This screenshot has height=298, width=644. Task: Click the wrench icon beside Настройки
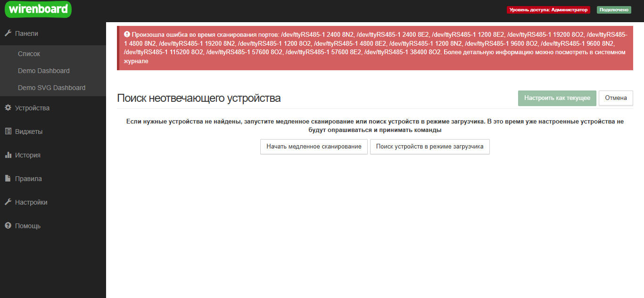point(8,202)
